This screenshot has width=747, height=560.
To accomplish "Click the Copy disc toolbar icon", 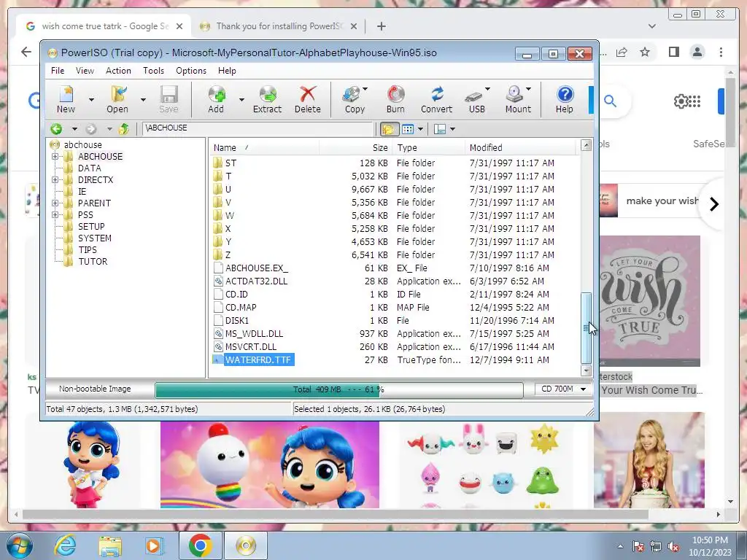I will point(353,99).
